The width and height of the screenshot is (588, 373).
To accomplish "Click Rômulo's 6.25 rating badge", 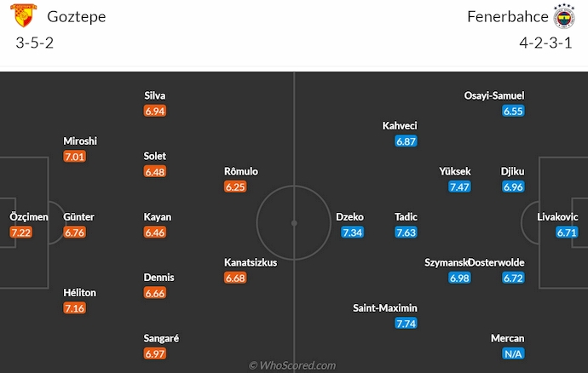I will (x=235, y=186).
